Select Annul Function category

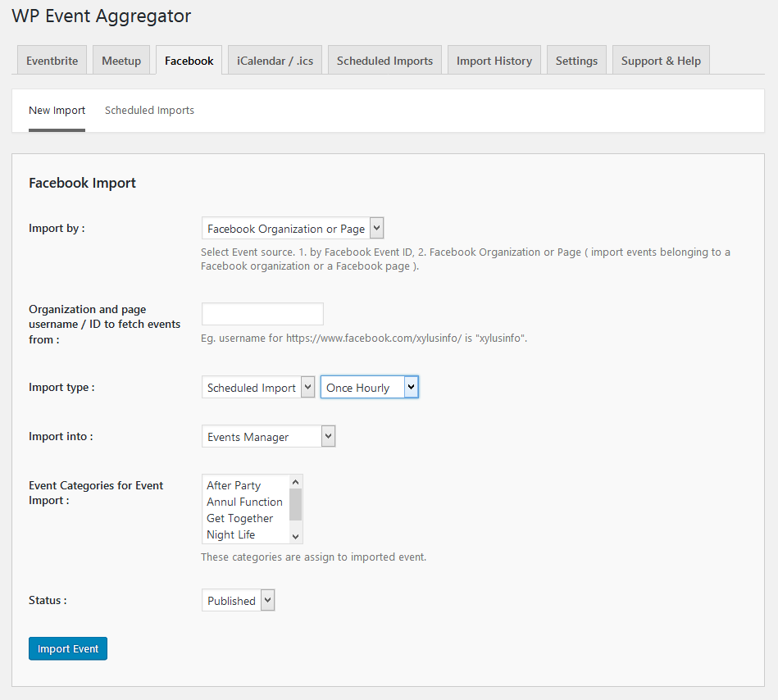244,502
